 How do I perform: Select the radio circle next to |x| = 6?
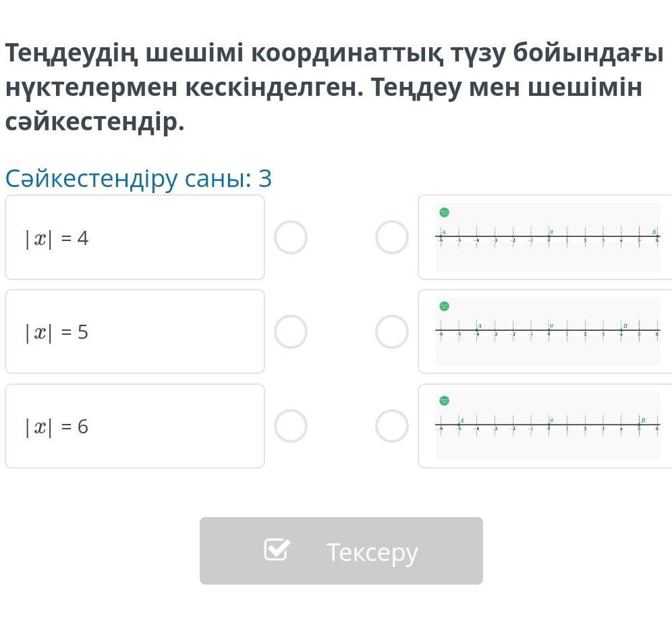click(x=291, y=426)
